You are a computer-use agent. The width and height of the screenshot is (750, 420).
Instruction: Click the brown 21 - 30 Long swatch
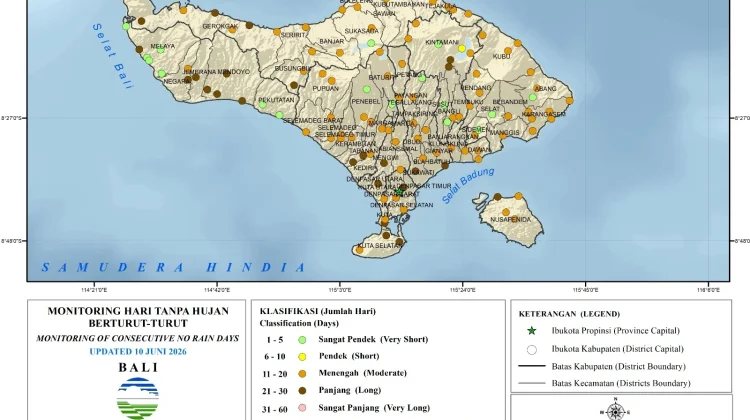302,391
